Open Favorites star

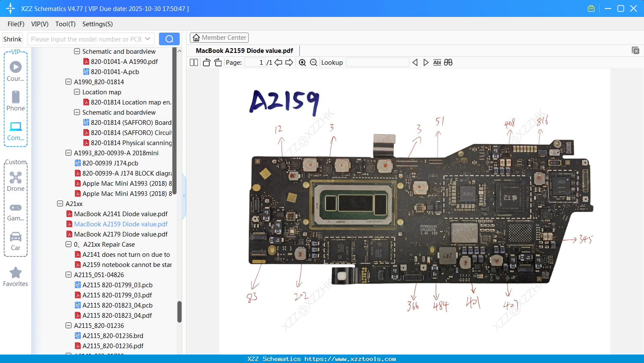pos(16,277)
